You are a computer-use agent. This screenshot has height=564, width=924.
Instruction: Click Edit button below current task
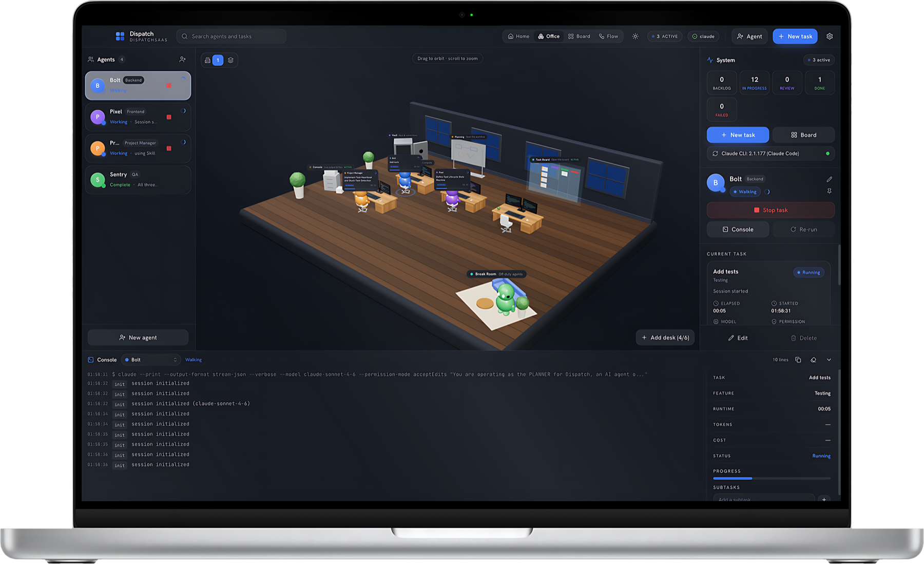[x=738, y=338]
